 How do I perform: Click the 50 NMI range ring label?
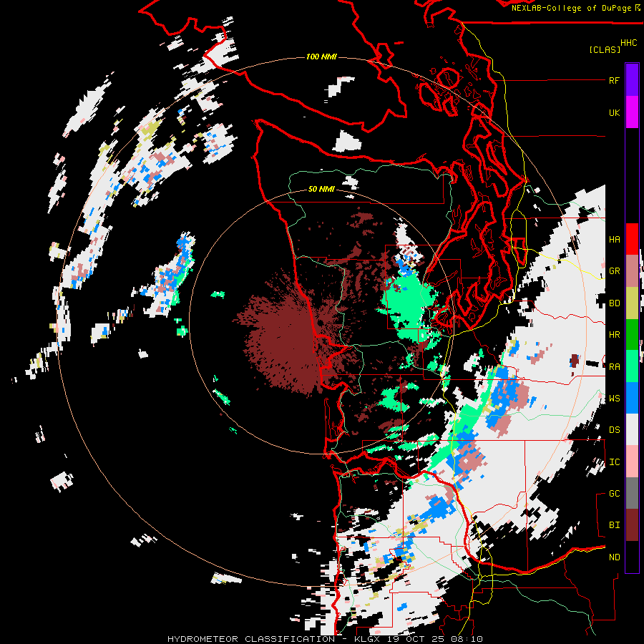coord(321,190)
